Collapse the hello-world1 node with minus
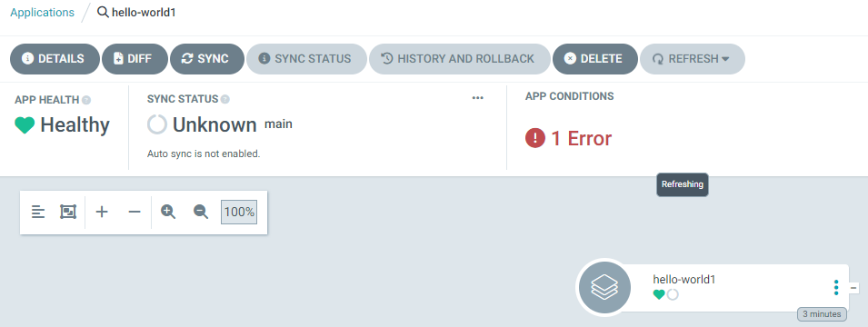This screenshot has height=327, width=868. [854, 288]
